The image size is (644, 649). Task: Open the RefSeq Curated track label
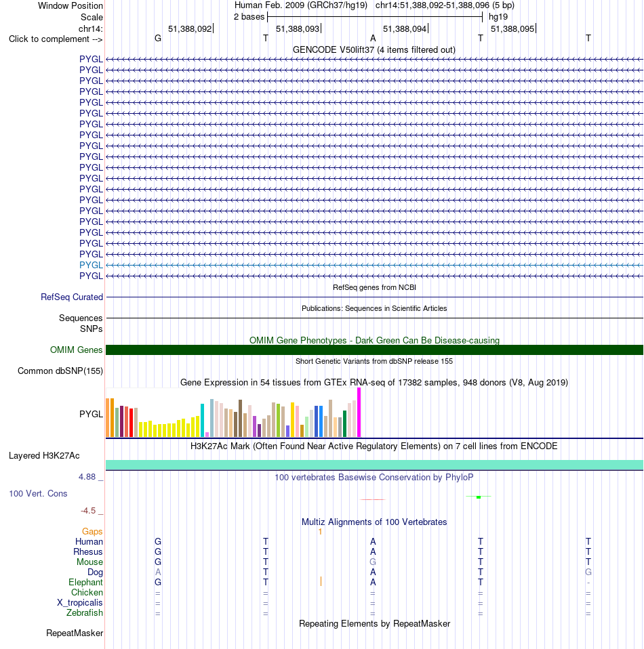[x=72, y=297]
